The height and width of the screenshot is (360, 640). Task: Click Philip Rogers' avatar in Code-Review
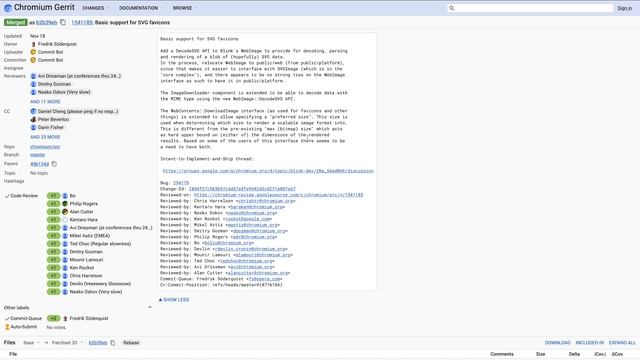click(x=65, y=204)
